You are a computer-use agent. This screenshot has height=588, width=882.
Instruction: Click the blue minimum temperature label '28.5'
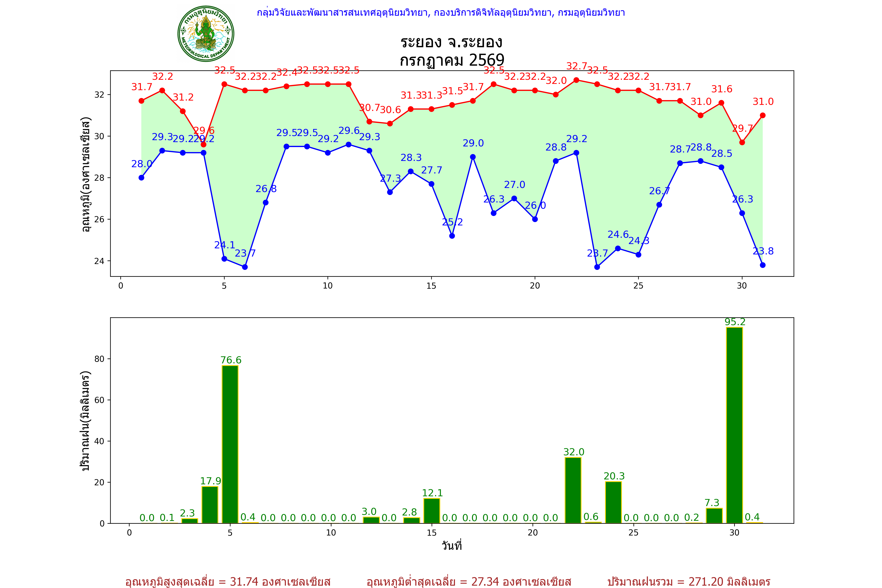[x=722, y=153]
